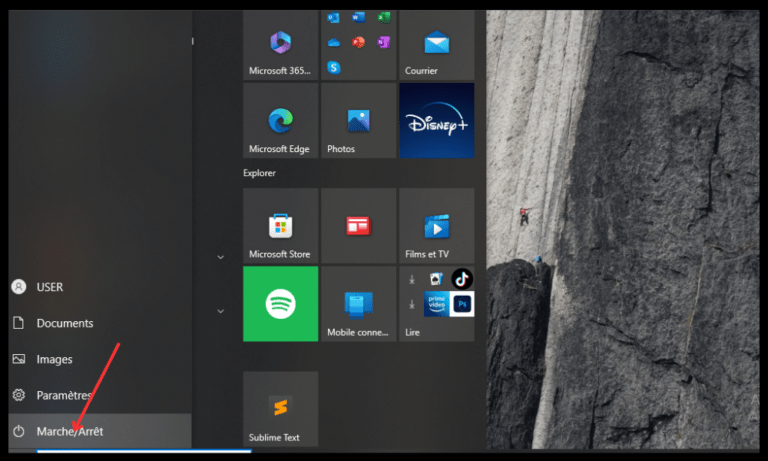
Task: Launch Microsoft Edge from the tiles
Action: [x=281, y=121]
